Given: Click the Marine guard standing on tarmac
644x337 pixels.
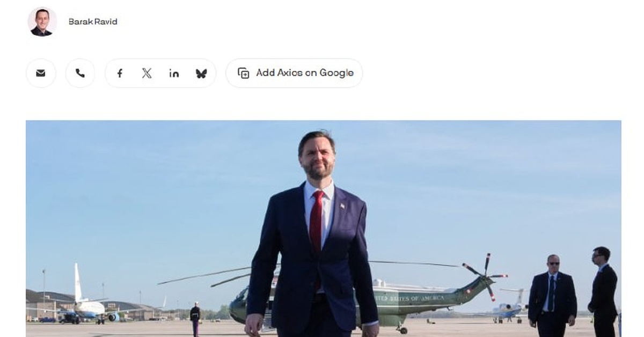Looking at the screenshot, I should (x=195, y=318).
